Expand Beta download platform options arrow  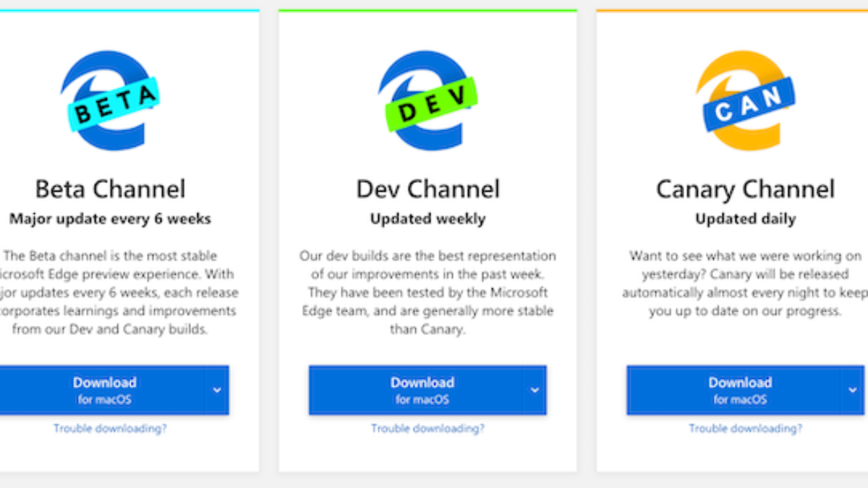coord(217,390)
